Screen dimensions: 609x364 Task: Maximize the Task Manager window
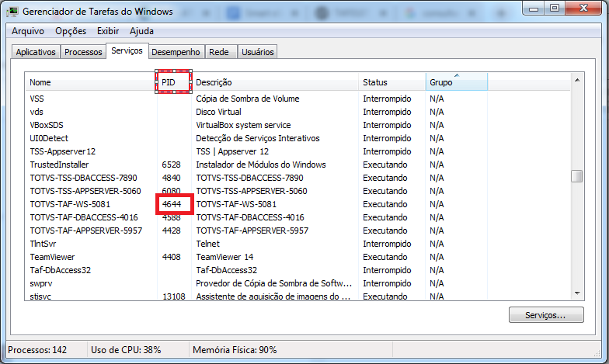(x=555, y=9)
